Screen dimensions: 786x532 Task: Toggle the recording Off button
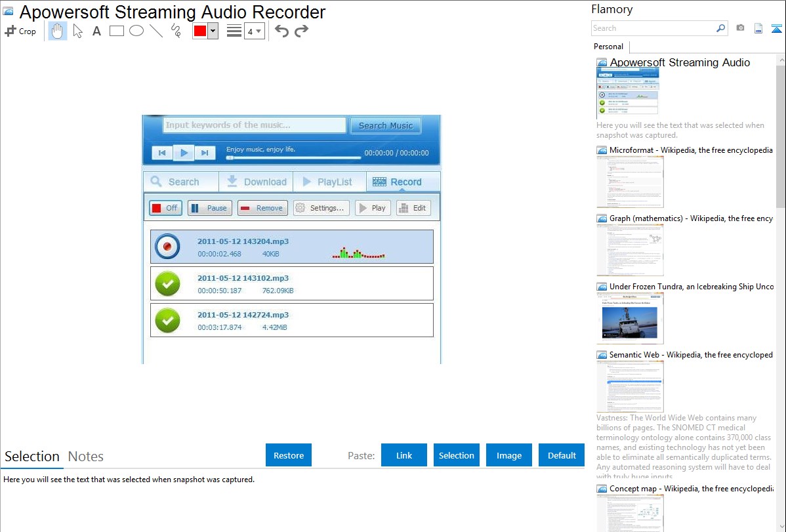pyautogui.click(x=165, y=208)
